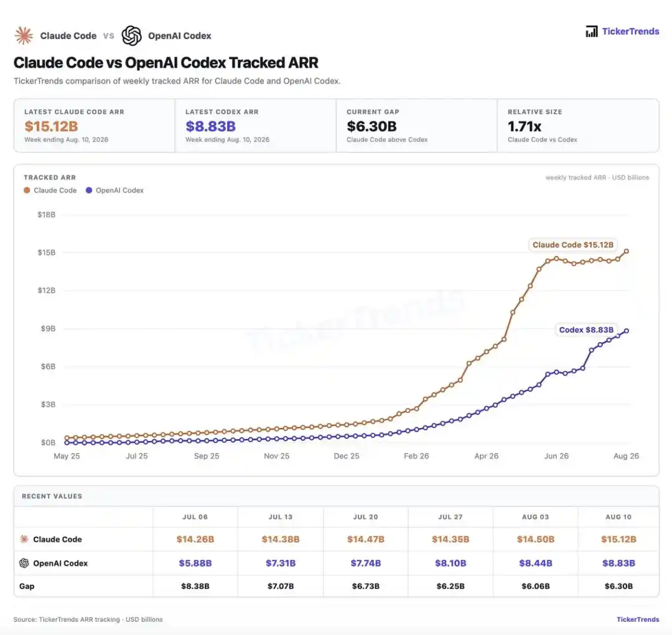Click the 'RECENT VALUES' section heading
The image size is (672, 635).
coord(52,496)
